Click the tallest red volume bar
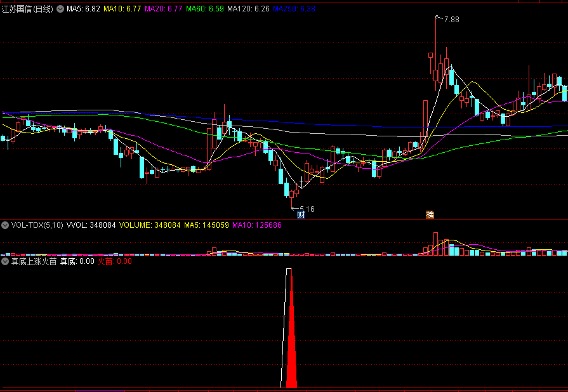Image resolution: width=568 pixels, height=392 pixels. [436, 244]
